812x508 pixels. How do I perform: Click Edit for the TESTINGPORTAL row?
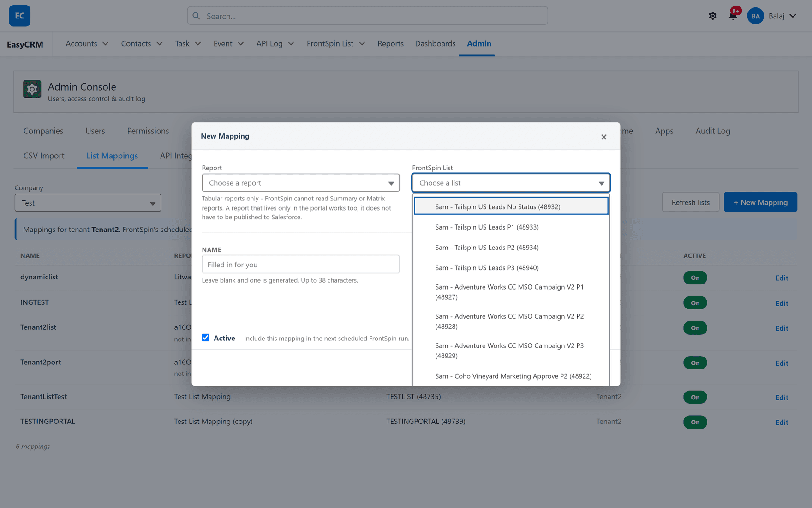pos(782,423)
